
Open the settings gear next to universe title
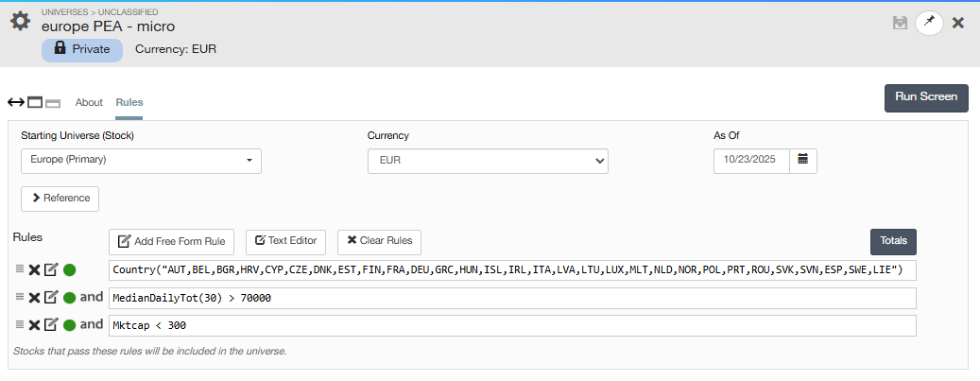pos(20,20)
